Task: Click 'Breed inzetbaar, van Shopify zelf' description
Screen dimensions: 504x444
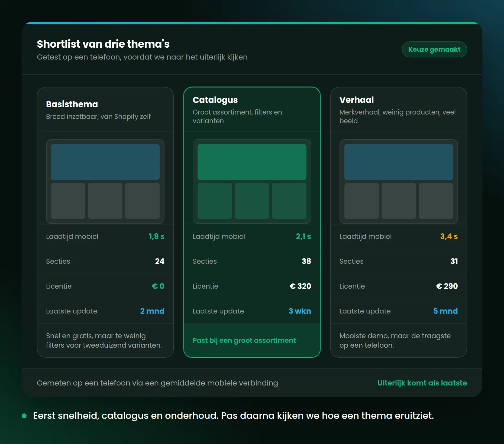Action: [x=98, y=116]
